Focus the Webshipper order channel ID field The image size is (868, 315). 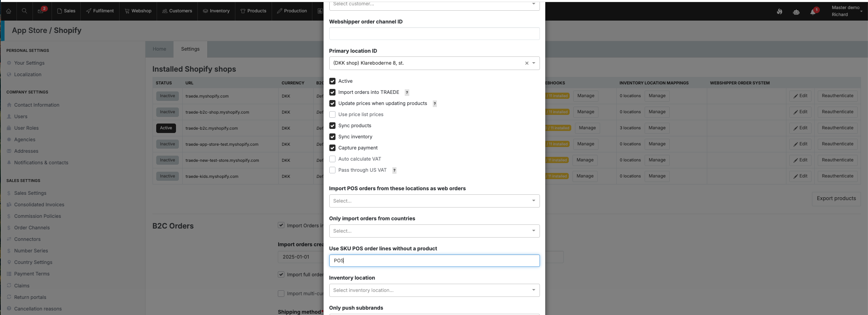click(x=434, y=34)
